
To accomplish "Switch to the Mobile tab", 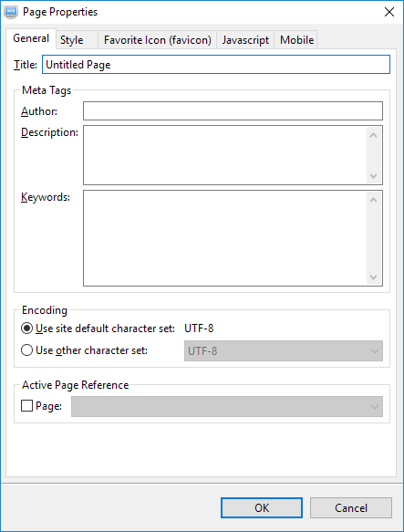I will (296, 40).
